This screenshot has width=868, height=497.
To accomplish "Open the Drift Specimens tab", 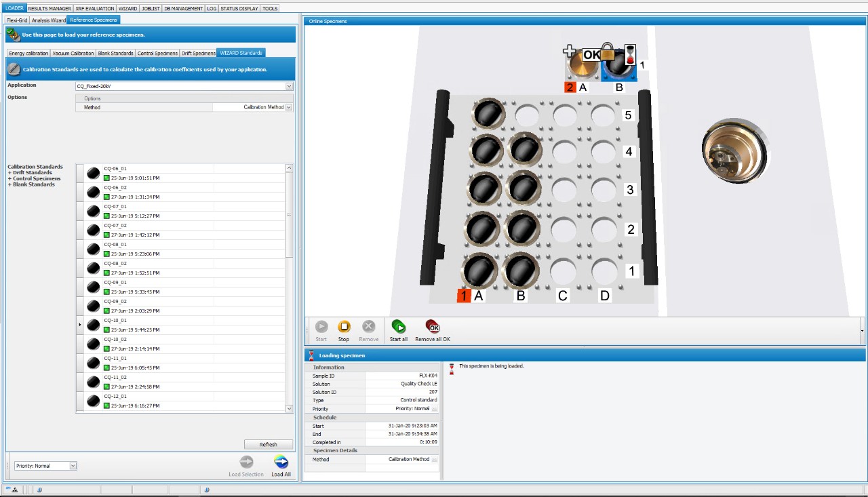I will point(199,53).
